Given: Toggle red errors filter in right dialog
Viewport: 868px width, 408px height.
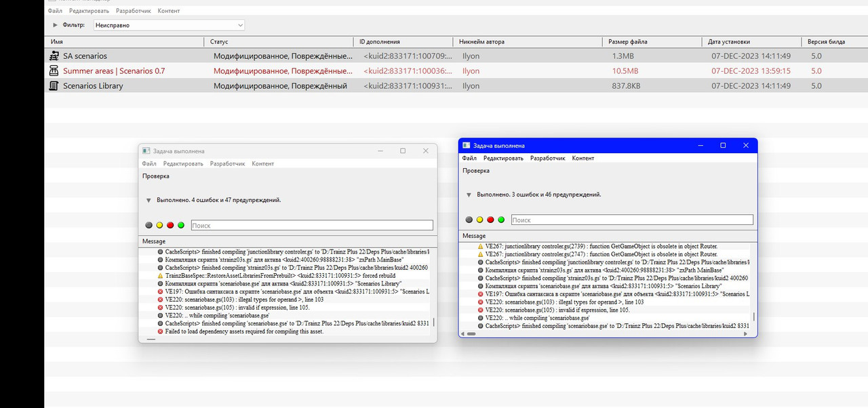Looking at the screenshot, I should pos(490,220).
